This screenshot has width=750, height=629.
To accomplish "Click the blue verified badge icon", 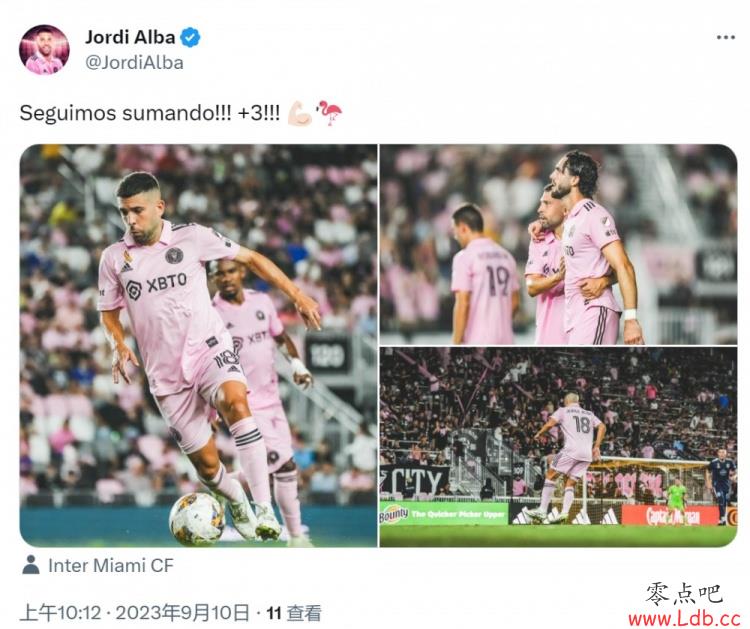I will (190, 37).
